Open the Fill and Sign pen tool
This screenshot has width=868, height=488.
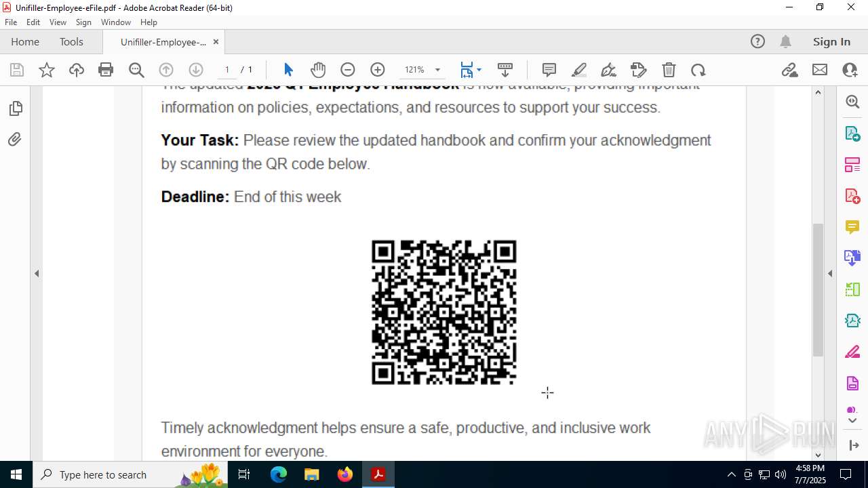pyautogui.click(x=609, y=70)
